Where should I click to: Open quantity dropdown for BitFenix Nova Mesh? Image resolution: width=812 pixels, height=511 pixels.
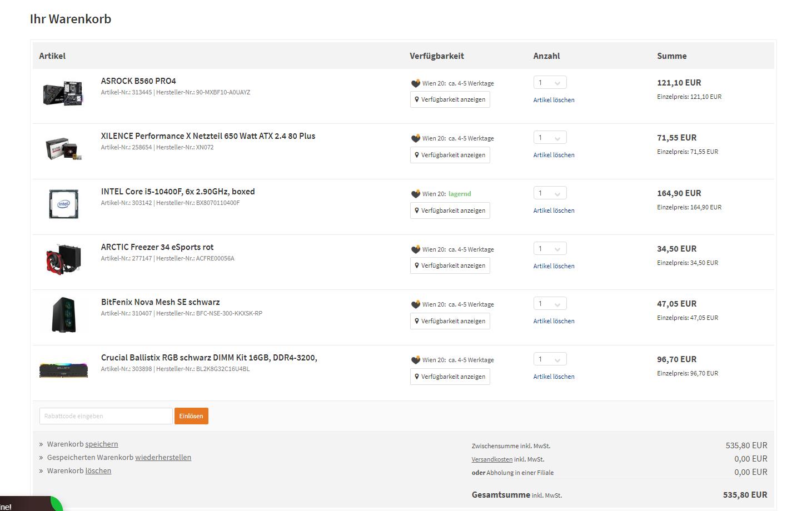coord(550,304)
